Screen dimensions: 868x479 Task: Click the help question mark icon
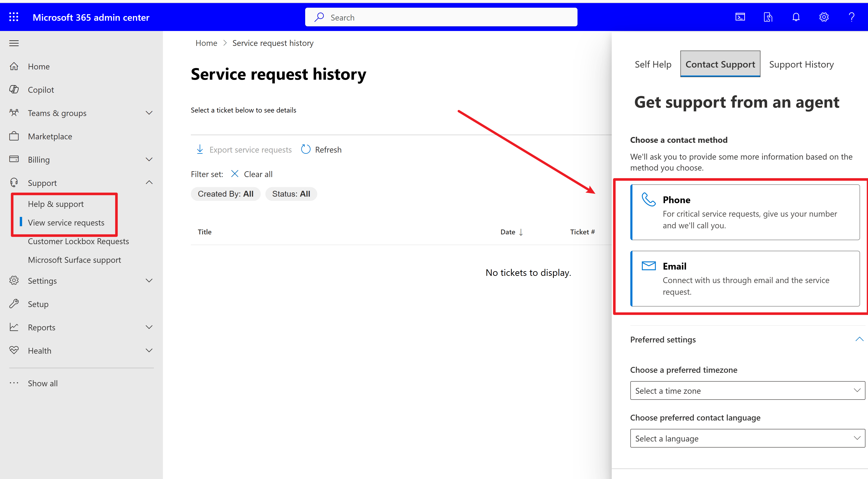[851, 17]
